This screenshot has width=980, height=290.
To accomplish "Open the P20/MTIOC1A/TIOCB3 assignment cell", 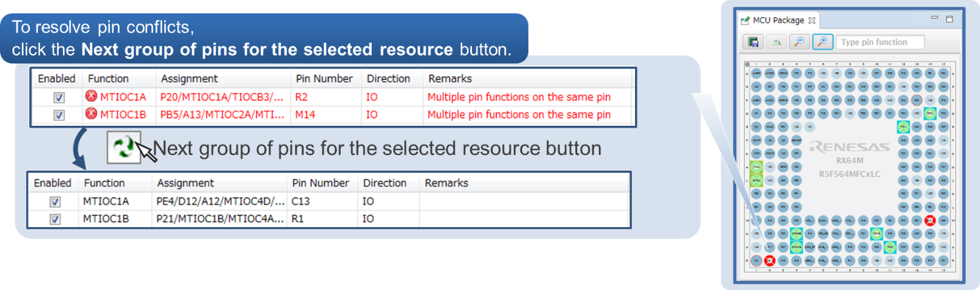I will (x=223, y=97).
